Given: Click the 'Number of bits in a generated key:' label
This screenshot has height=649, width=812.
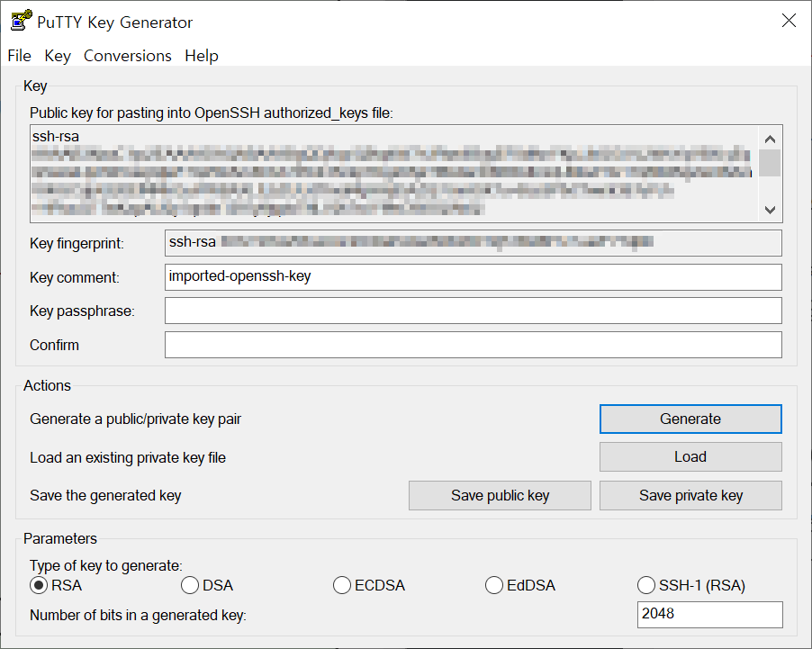Looking at the screenshot, I should click(138, 616).
